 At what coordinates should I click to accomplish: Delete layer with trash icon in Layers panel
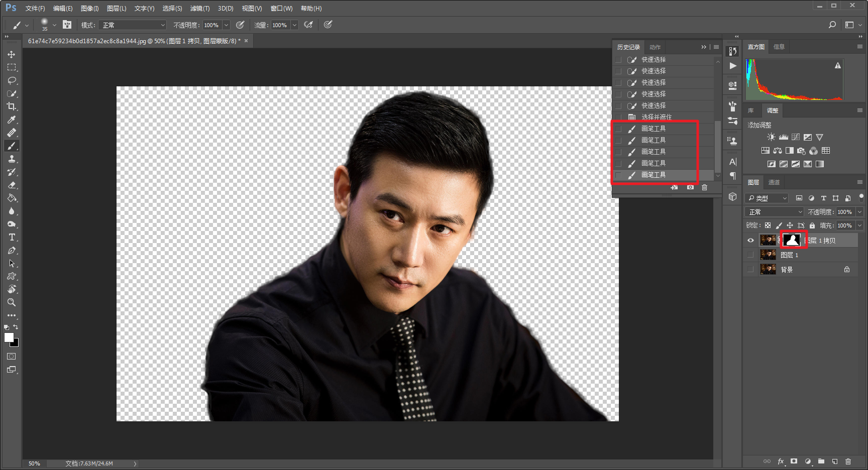pyautogui.click(x=848, y=461)
